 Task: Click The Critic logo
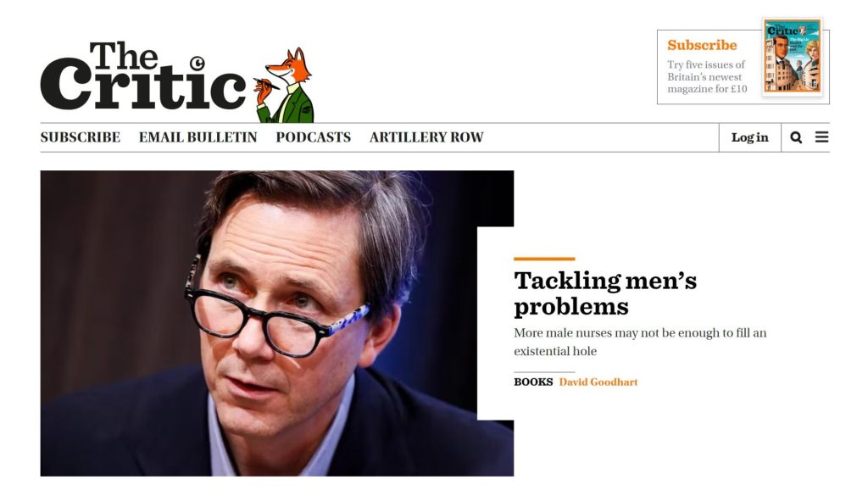pos(142,75)
